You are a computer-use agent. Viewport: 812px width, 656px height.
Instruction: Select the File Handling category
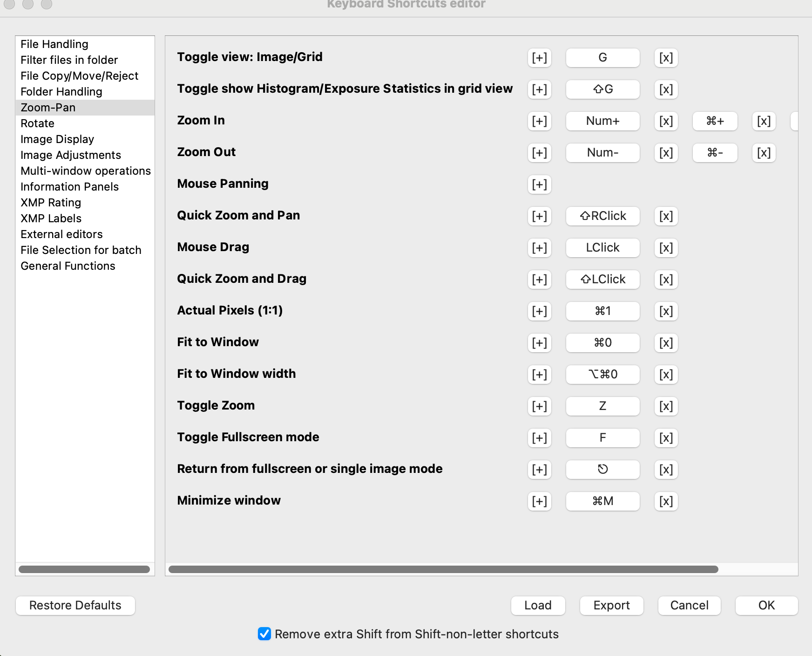[54, 44]
